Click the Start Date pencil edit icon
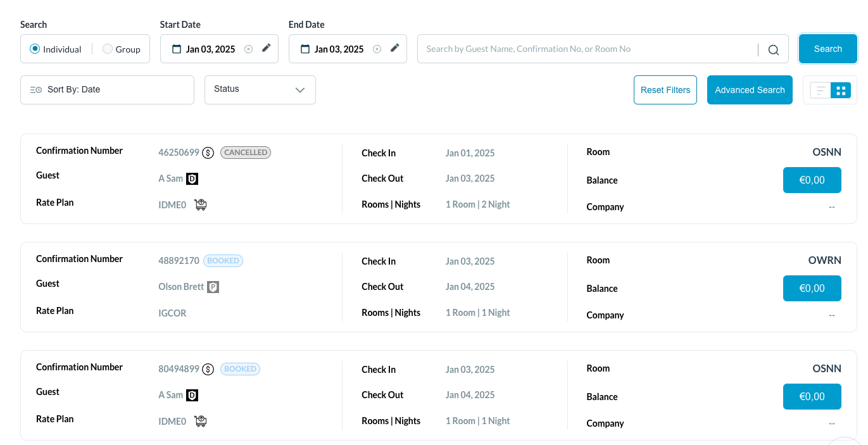 (267, 48)
